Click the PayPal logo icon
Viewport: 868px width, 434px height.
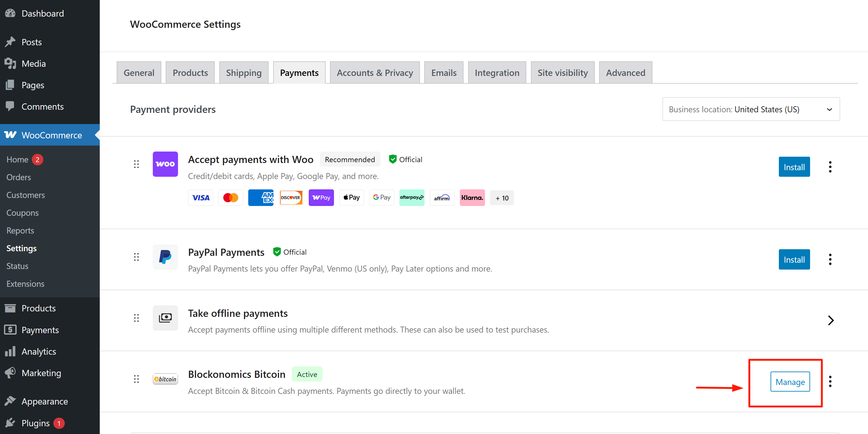165,257
